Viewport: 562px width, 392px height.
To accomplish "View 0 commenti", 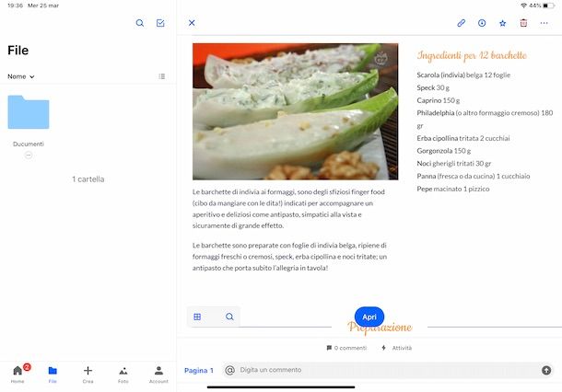I will tap(346, 348).
